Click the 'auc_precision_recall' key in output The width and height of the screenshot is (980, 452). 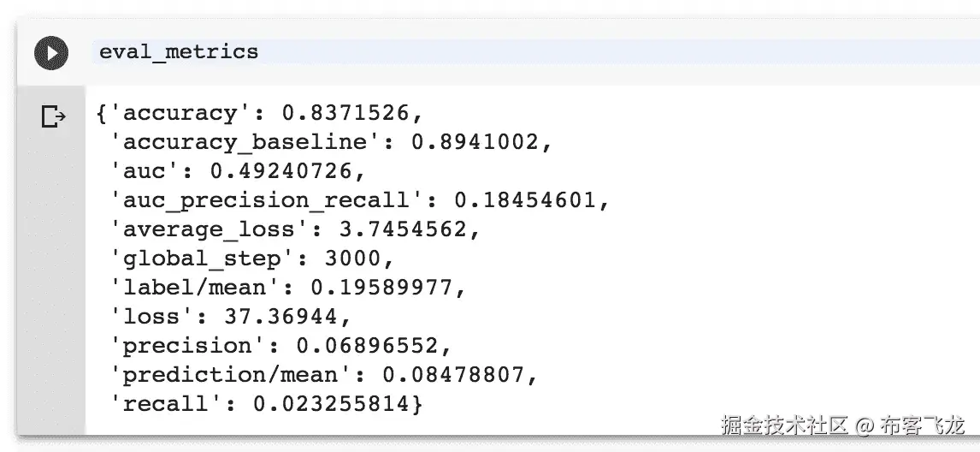(268, 200)
